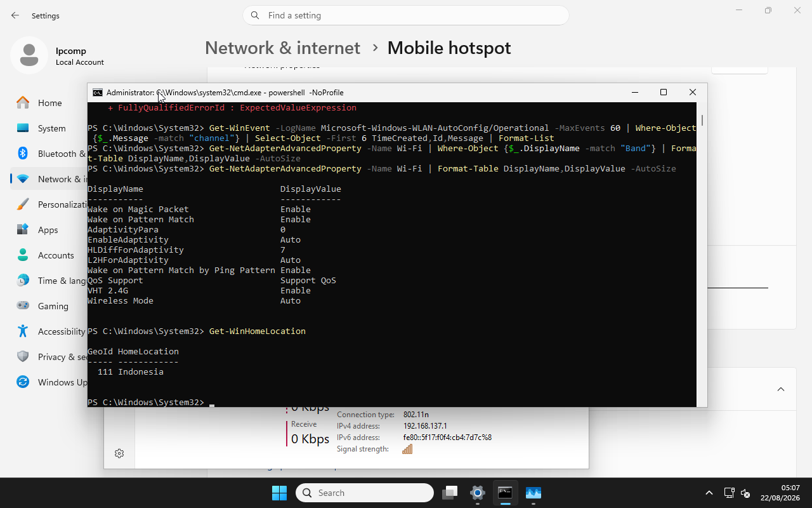Show hidden tray icons chevron

click(709, 493)
